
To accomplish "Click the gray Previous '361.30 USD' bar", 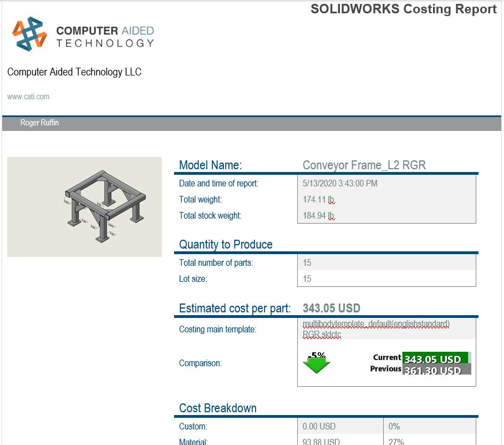I will click(437, 370).
